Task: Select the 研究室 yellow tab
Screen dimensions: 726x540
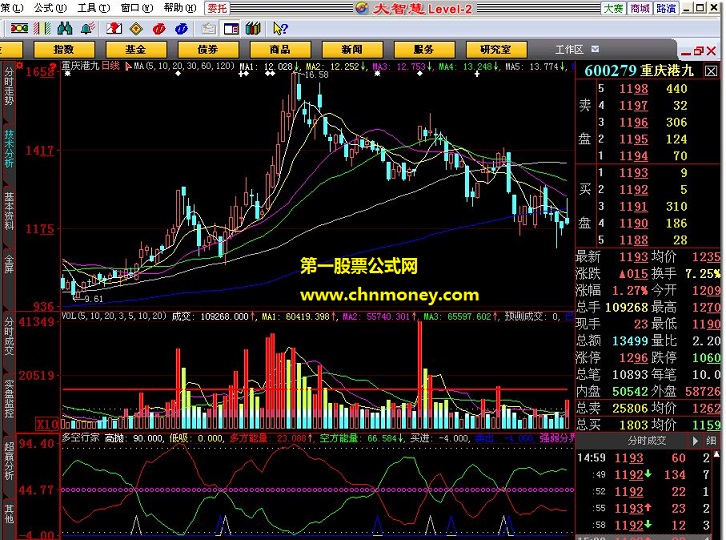Action: [496, 50]
